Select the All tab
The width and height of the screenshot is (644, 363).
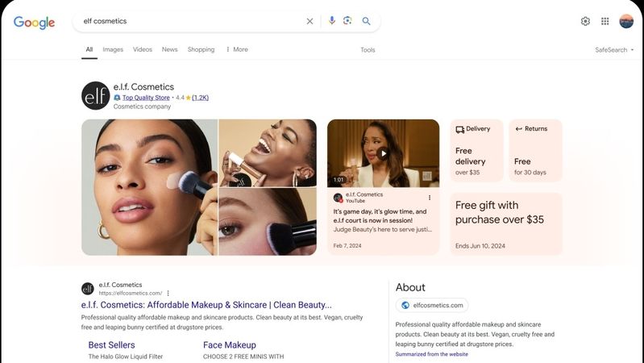point(89,49)
